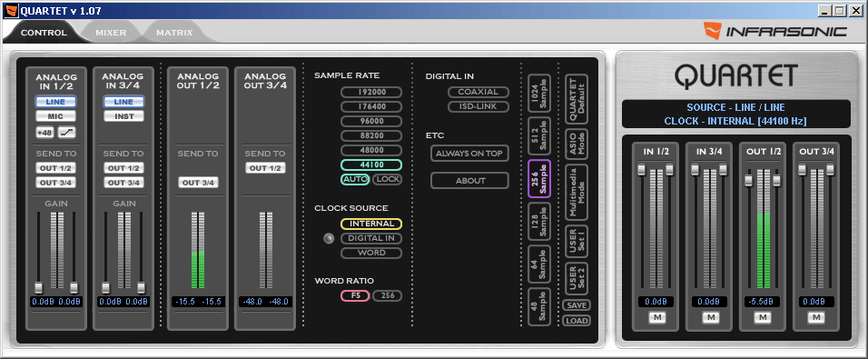Viewport: 868px width, 359px height.
Task: Click the QUARTET title bar app icon
Action: pos(11,10)
